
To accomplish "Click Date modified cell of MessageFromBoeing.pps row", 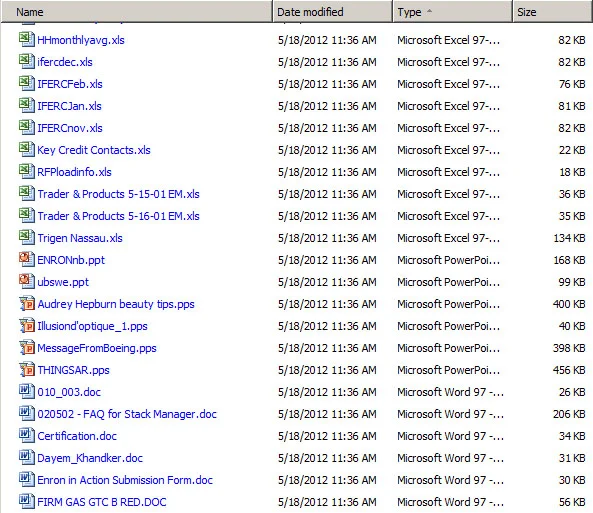I will point(327,348).
